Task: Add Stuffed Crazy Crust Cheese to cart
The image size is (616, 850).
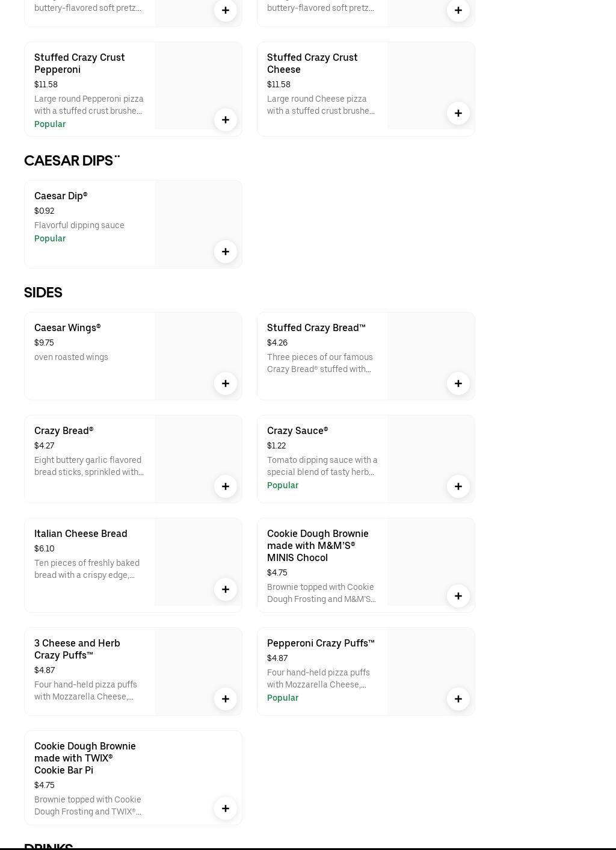Action: click(458, 113)
